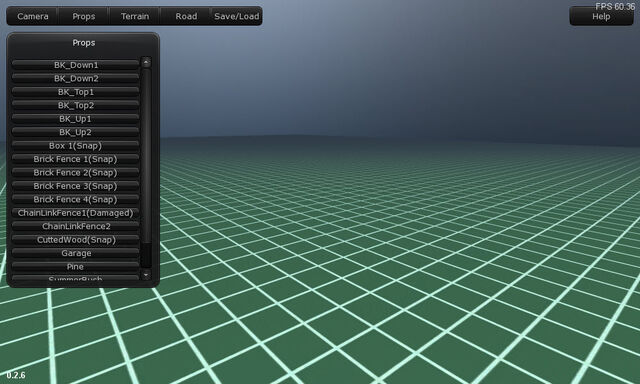640x384 pixels.
Task: Pick the ChainLinkFence1(Damaged) prop
Action: [76, 213]
